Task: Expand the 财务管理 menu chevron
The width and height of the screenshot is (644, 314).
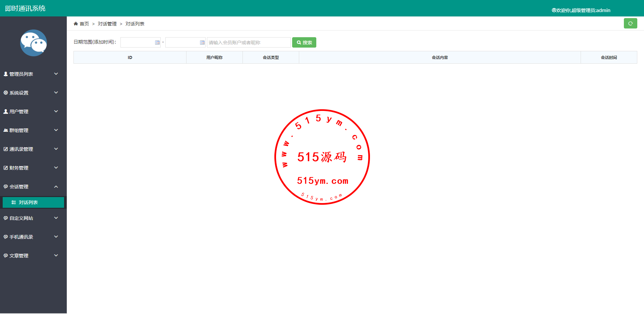Action: (x=56, y=168)
